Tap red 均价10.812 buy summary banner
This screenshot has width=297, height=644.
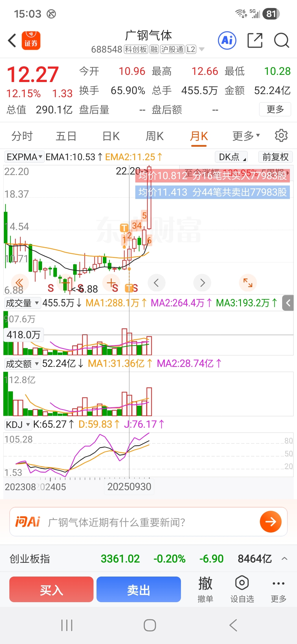click(x=212, y=175)
